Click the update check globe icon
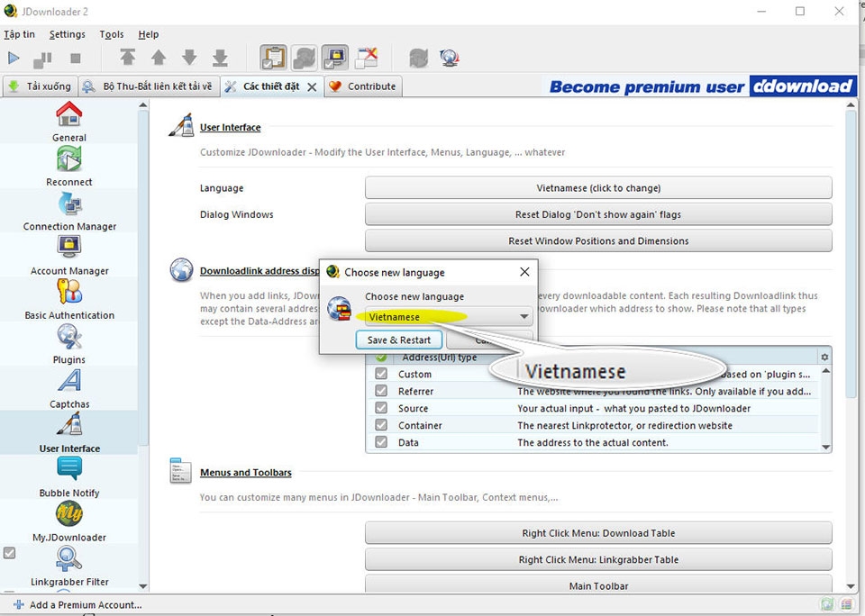Image resolution: width=865 pixels, height=616 pixels. [x=450, y=58]
